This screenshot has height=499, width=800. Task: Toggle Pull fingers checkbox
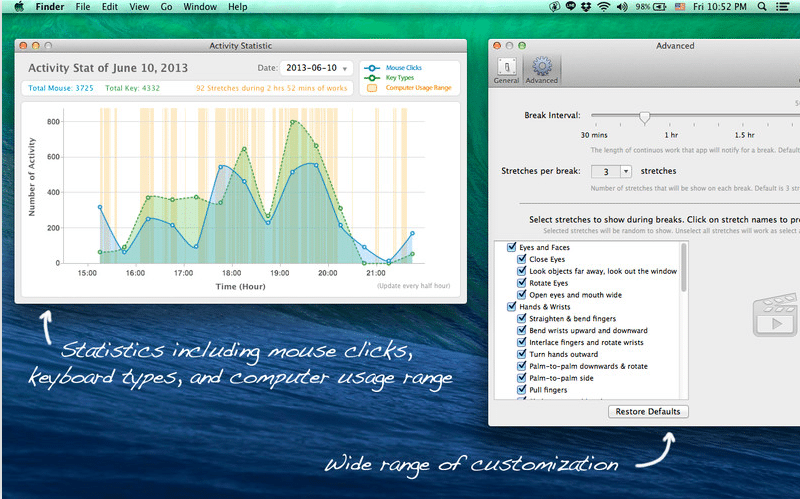[x=521, y=389]
